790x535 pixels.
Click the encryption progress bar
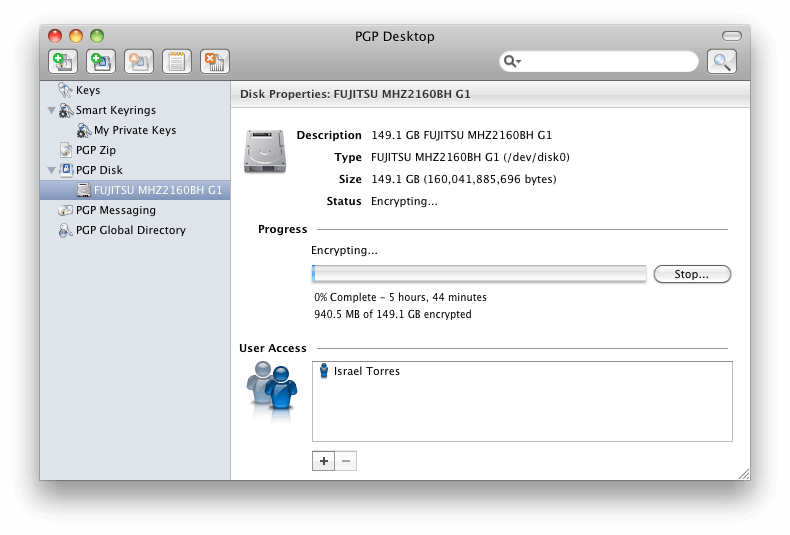click(x=479, y=274)
